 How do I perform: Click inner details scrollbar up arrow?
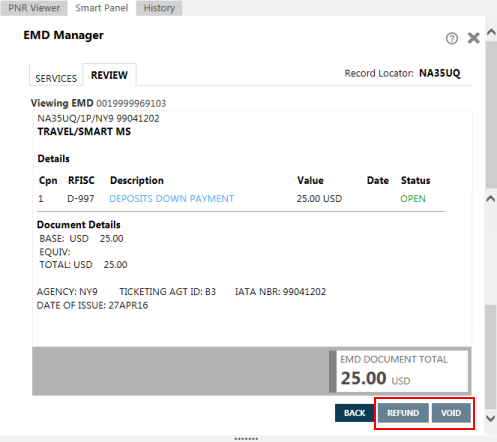490,199
